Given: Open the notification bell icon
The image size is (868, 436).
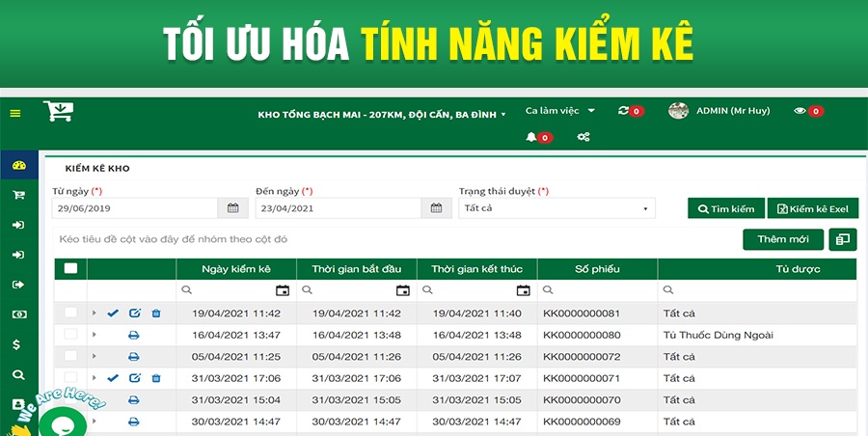Looking at the screenshot, I should [530, 137].
